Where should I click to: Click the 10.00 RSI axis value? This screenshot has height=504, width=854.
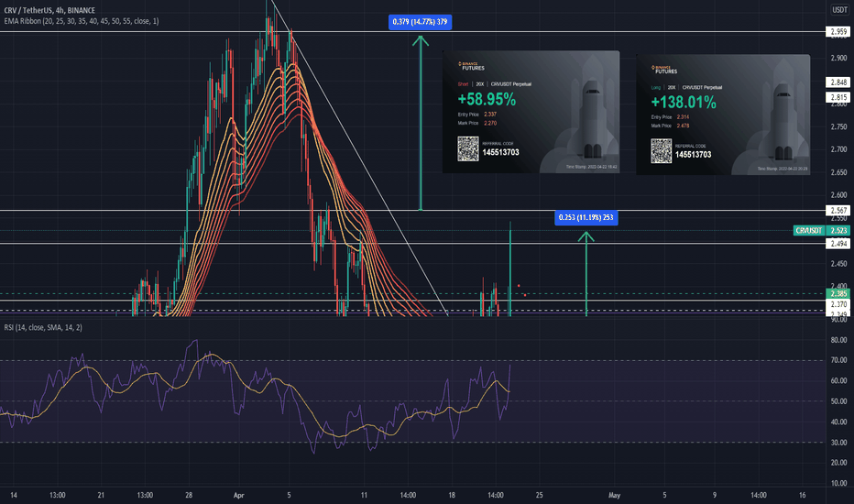click(x=838, y=483)
